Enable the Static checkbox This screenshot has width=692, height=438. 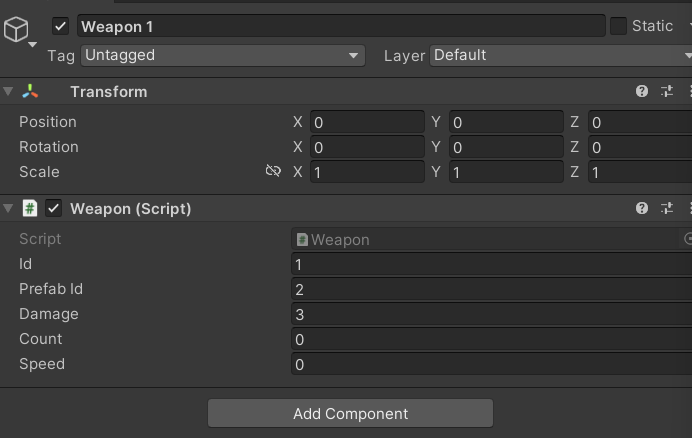coord(618,26)
